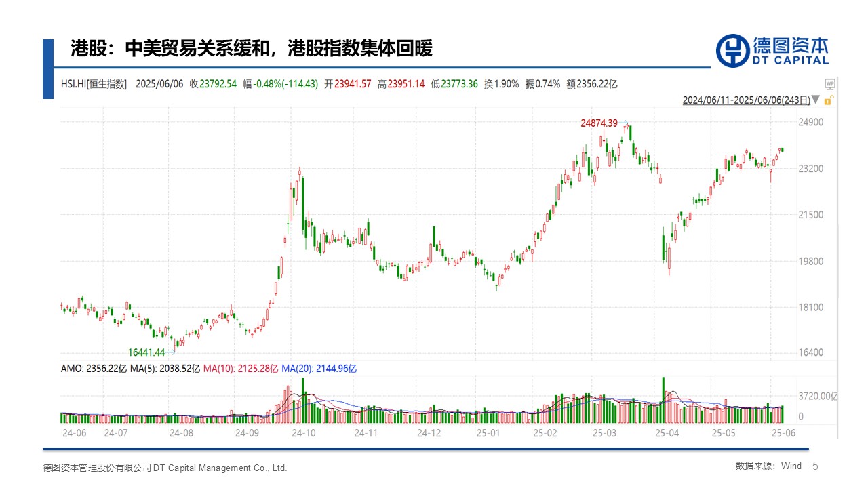Screen dimensions: 868x488
Task: Click the 2024/06/11-2025/06/06 date range link
Action: point(746,100)
